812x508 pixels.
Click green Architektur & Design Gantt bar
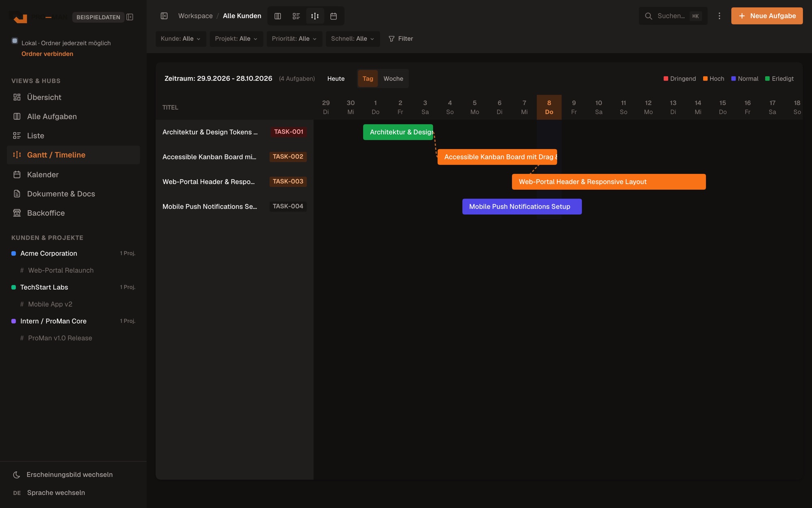[x=398, y=132]
